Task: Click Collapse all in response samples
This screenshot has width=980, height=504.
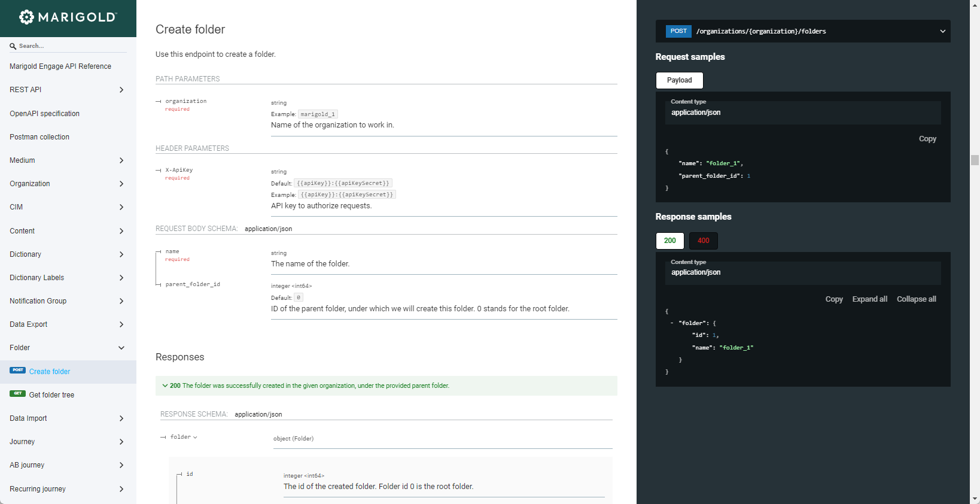Action: click(x=916, y=299)
